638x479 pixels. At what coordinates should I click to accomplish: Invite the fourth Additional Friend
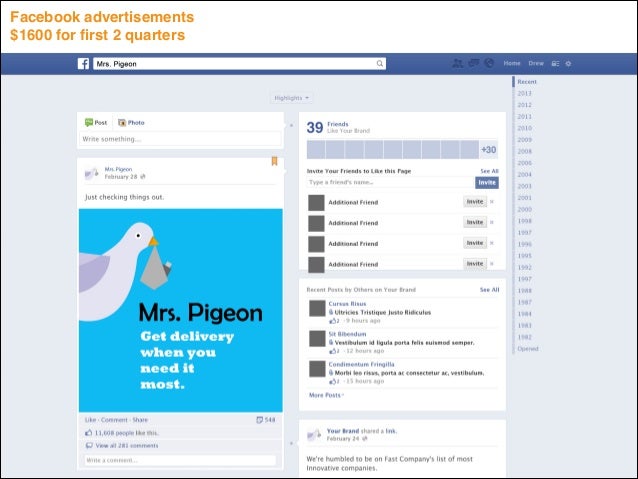pos(475,264)
